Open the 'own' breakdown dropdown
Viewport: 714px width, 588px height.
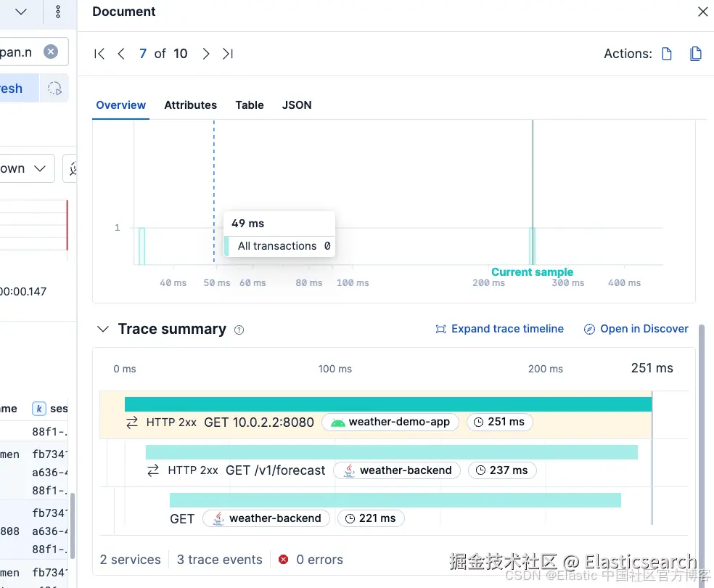coord(26,168)
